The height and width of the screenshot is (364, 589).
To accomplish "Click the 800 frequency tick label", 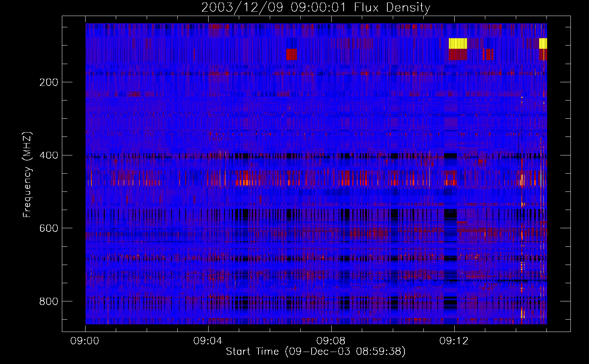I will coord(49,301).
